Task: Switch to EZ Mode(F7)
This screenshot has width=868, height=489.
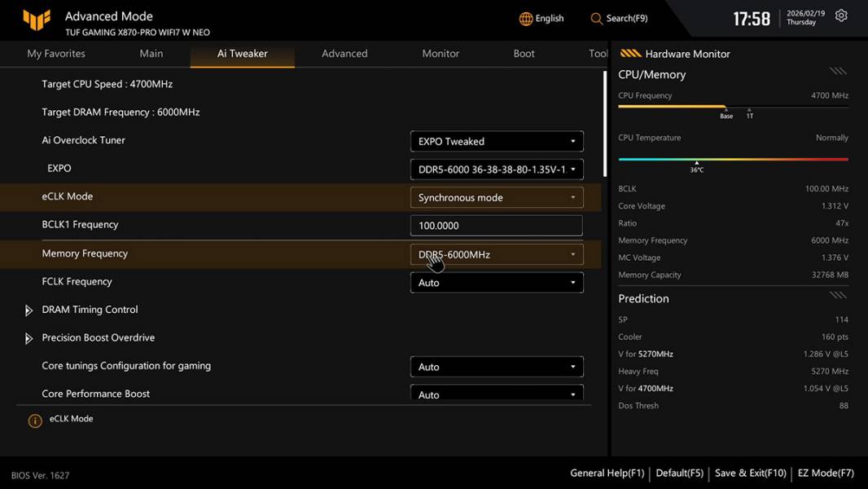Action: [826, 473]
